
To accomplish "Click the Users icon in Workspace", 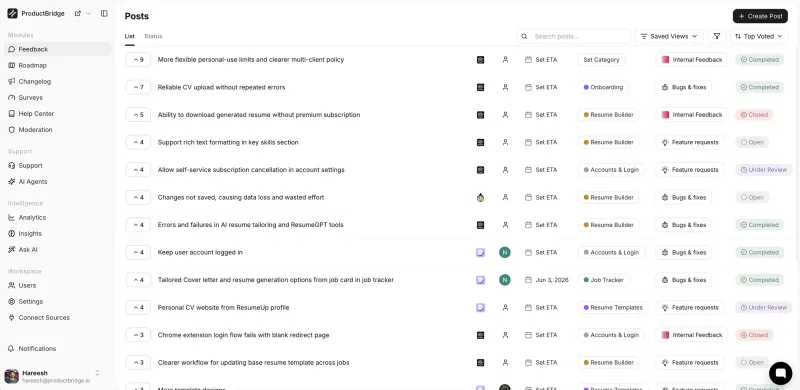I will coord(12,285).
